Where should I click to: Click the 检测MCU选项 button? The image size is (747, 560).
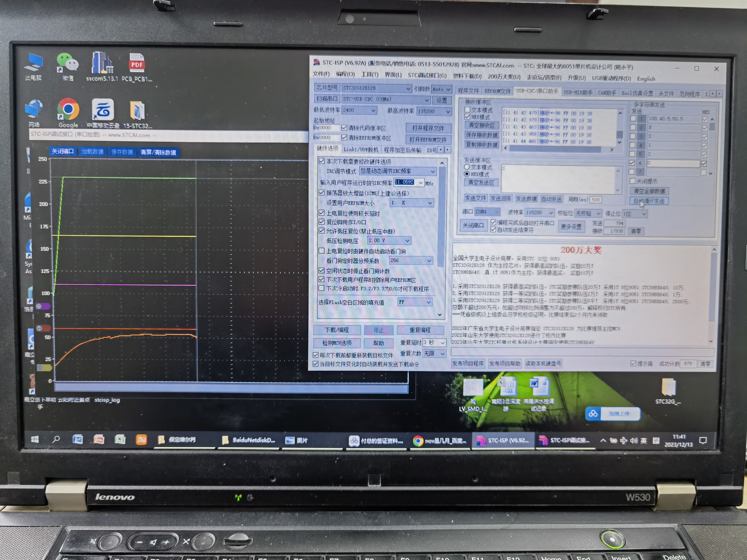(x=337, y=343)
